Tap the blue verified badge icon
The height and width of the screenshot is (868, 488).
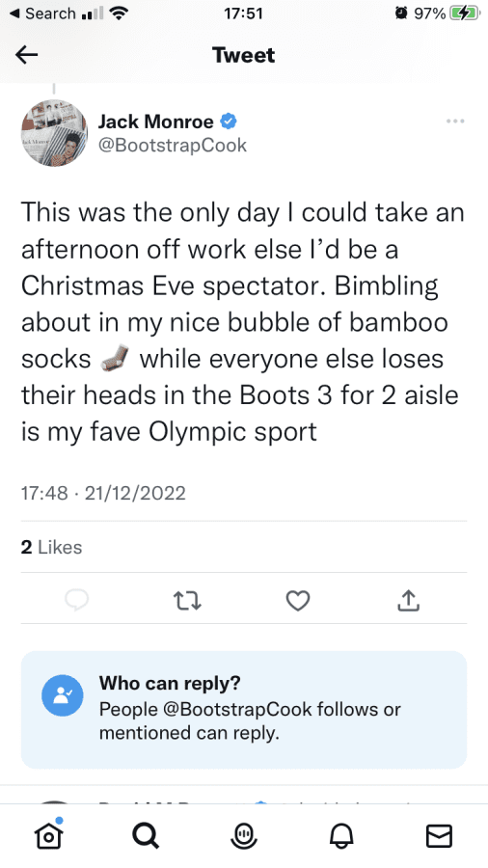pyautogui.click(x=230, y=121)
